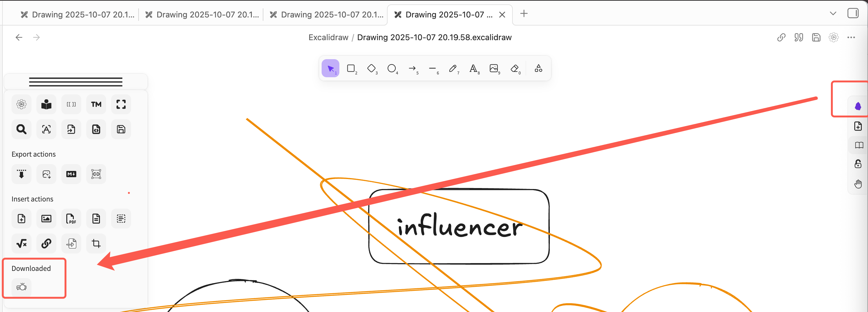
Task: Click the file import arrow icon beside crop
Action: click(x=71, y=243)
